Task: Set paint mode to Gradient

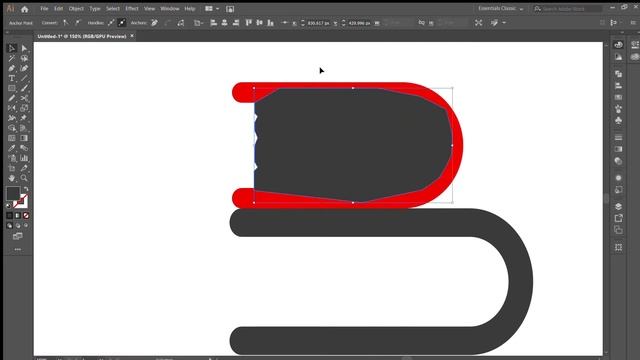Action: (18, 216)
